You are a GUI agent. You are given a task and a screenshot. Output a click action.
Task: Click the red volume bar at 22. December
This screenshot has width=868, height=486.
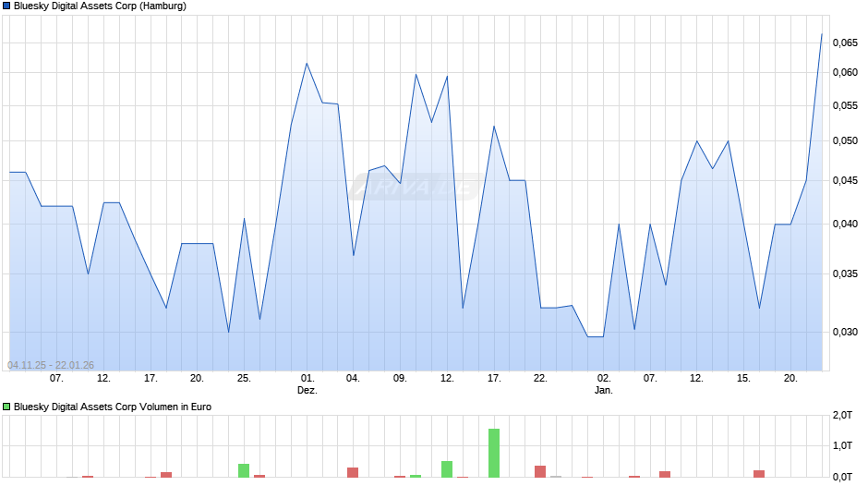[540, 471]
